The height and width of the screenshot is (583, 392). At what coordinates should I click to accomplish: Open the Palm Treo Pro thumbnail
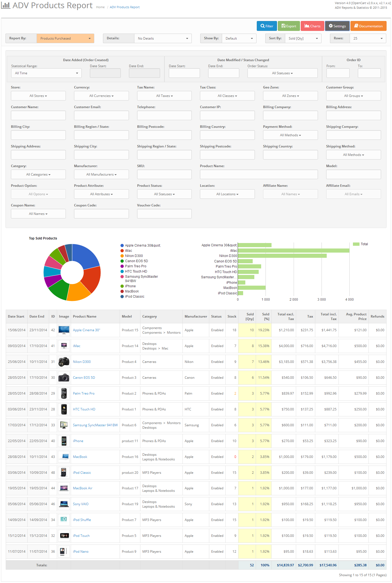[64, 393]
